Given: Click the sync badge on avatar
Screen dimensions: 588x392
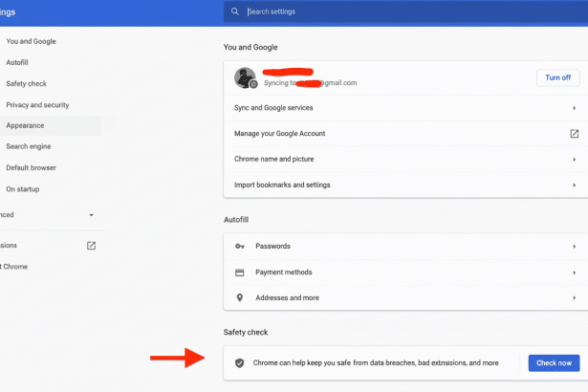Looking at the screenshot, I should pyautogui.click(x=253, y=84).
